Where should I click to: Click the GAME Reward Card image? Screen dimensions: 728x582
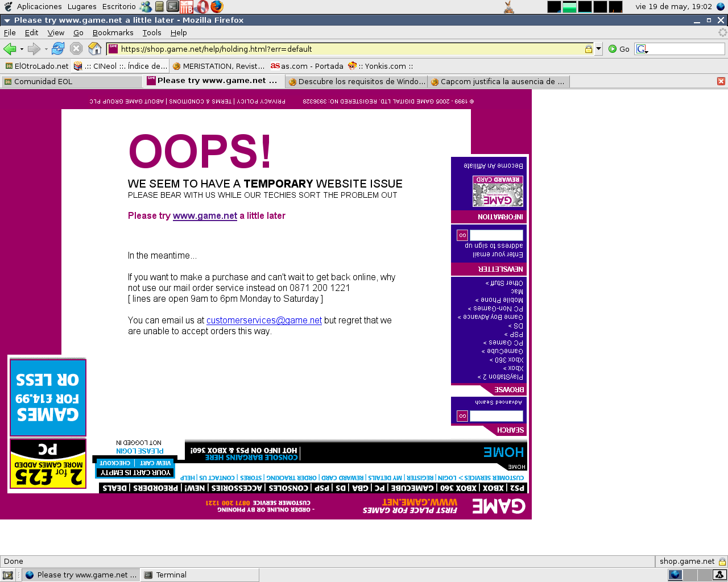[498, 192]
